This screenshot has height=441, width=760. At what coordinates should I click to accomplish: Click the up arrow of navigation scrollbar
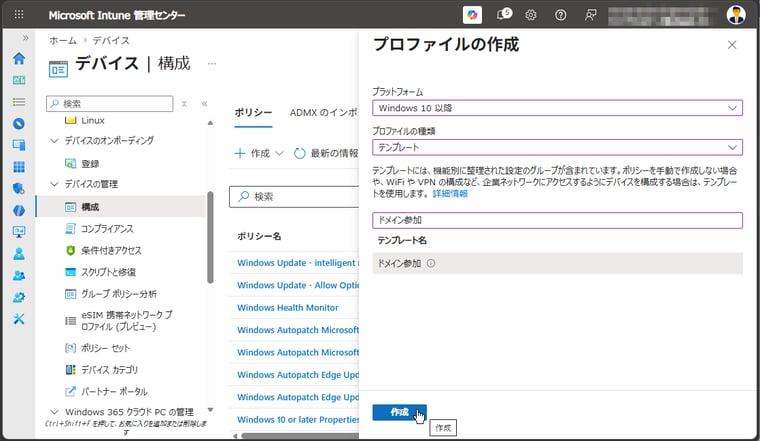(210, 123)
